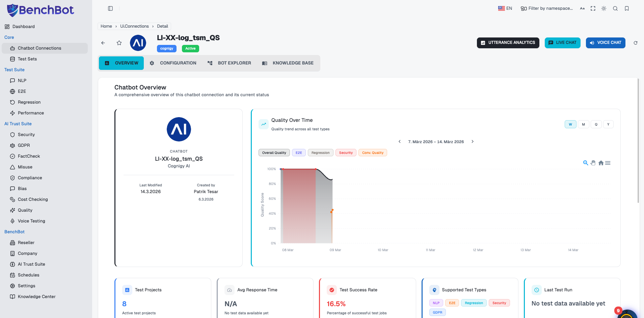The height and width of the screenshot is (318, 644).
Task: Click the Cognigy AI avatar in card
Action: (x=179, y=129)
